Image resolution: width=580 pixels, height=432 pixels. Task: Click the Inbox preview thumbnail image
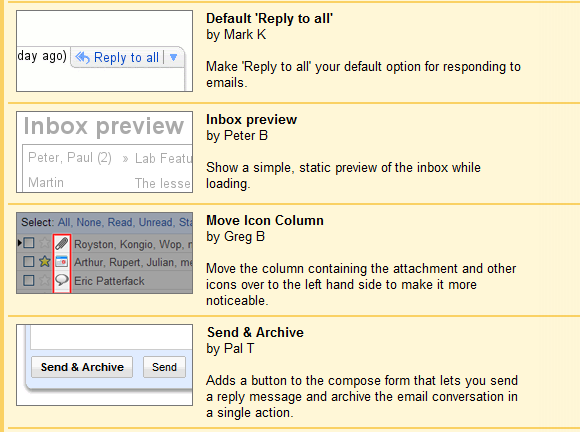pyautogui.click(x=104, y=152)
